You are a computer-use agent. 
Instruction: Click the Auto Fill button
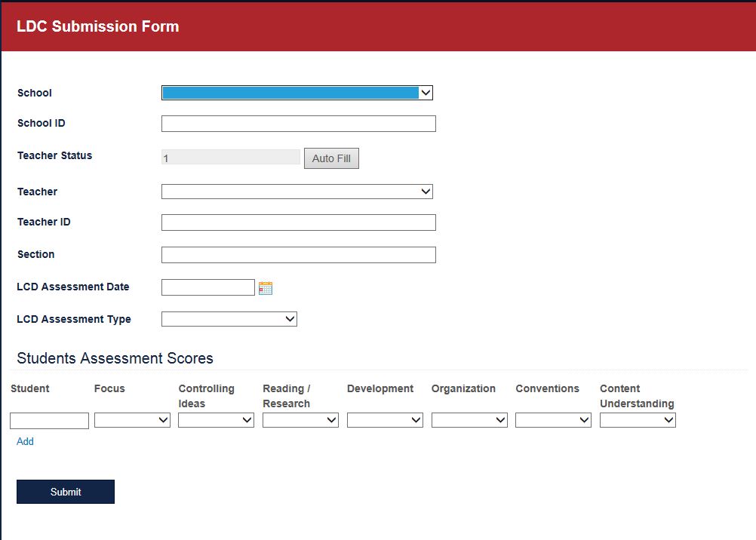pyautogui.click(x=331, y=158)
